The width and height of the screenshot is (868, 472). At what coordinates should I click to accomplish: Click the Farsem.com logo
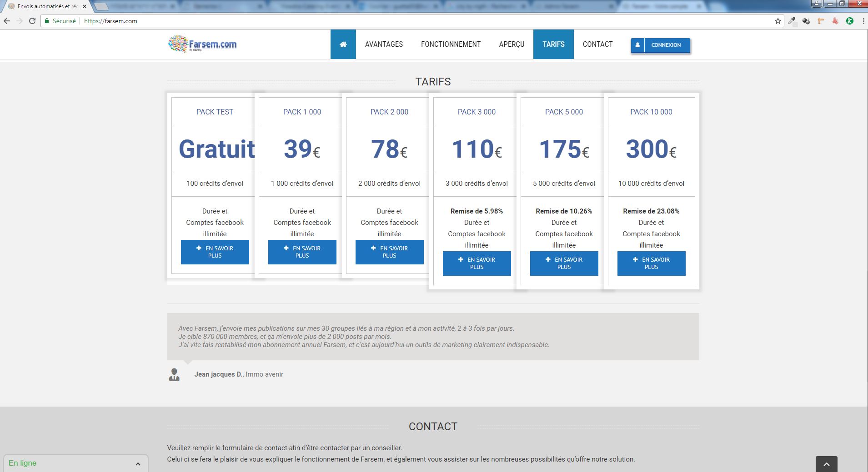coord(203,45)
